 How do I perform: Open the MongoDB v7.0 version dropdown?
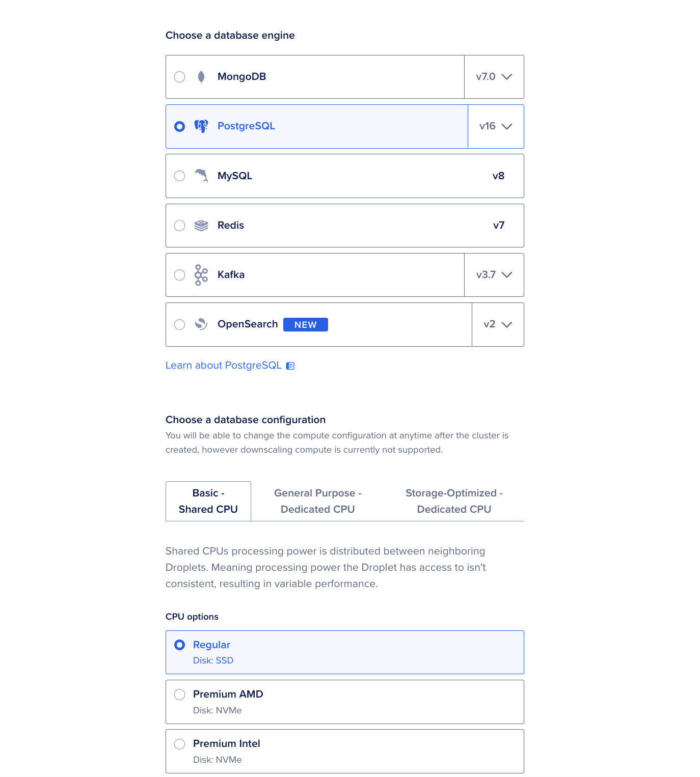[x=494, y=77]
